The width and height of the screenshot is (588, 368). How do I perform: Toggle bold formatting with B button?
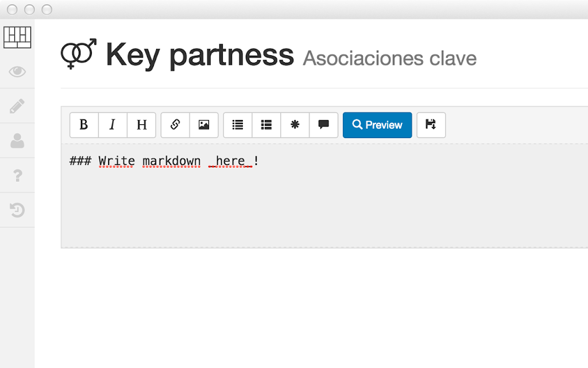click(x=84, y=125)
